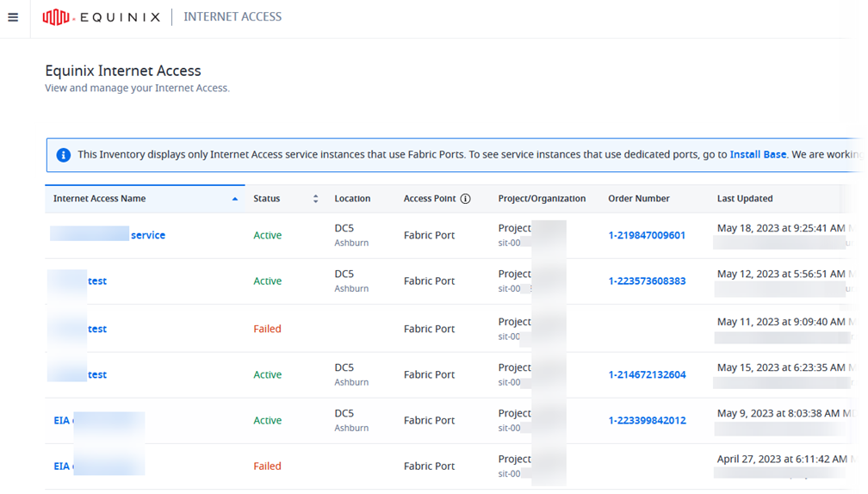Click May 15, 2023 at 6:23:35 AM
The width and height of the screenshot is (868, 494).
click(780, 367)
